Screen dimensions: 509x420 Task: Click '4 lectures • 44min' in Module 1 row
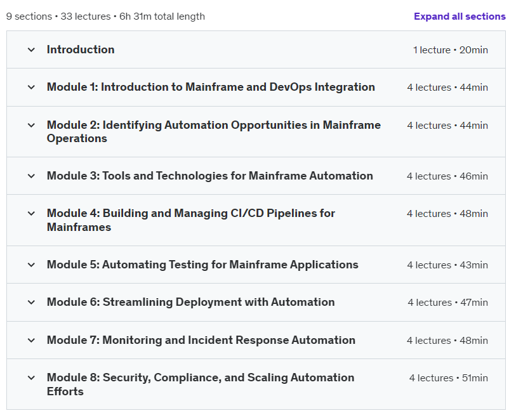447,88
